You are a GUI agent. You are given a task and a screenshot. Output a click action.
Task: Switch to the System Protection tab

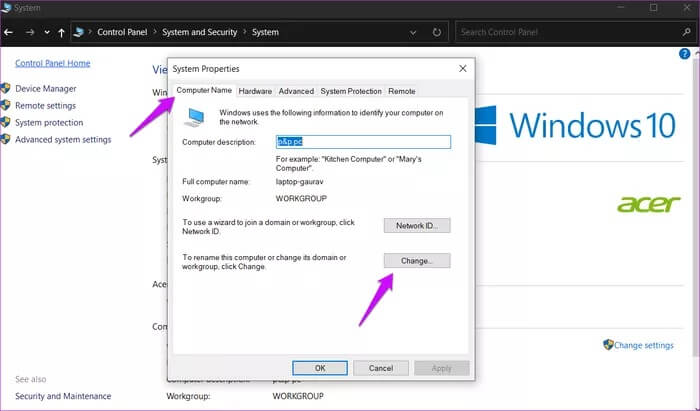351,91
